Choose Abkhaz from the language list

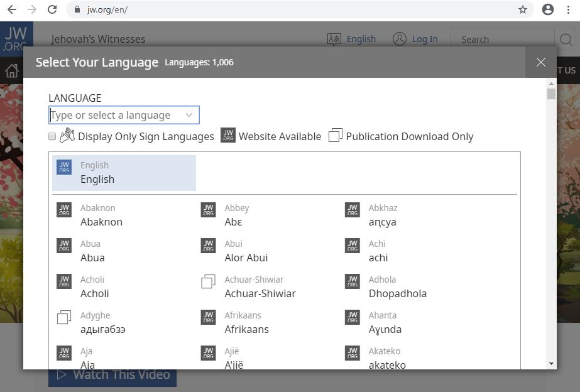click(383, 215)
